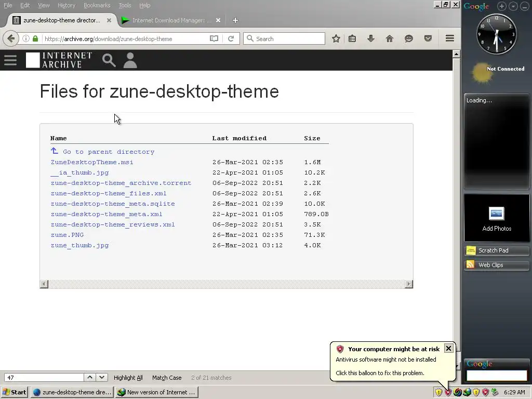
Task: Switch to the Internet Download Manager tab
Action: coord(171,20)
